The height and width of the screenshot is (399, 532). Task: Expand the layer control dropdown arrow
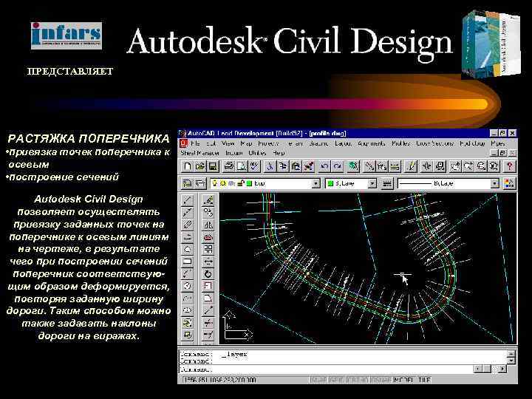316,183
